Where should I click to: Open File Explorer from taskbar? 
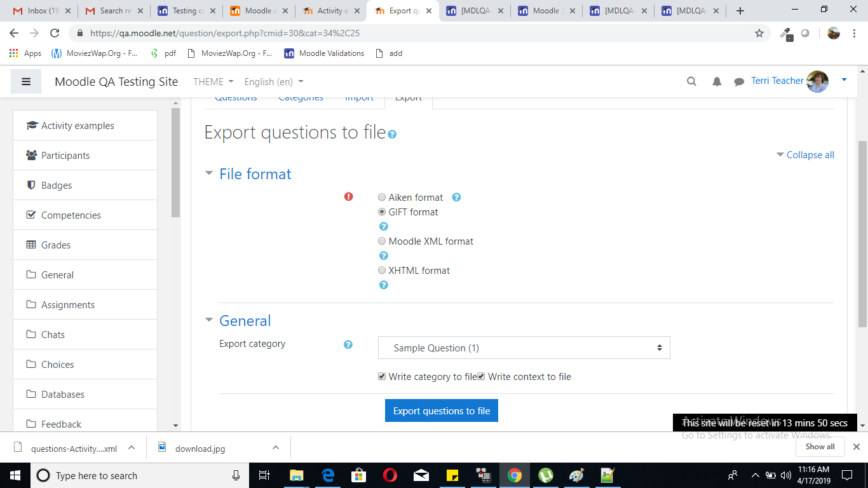point(297,475)
